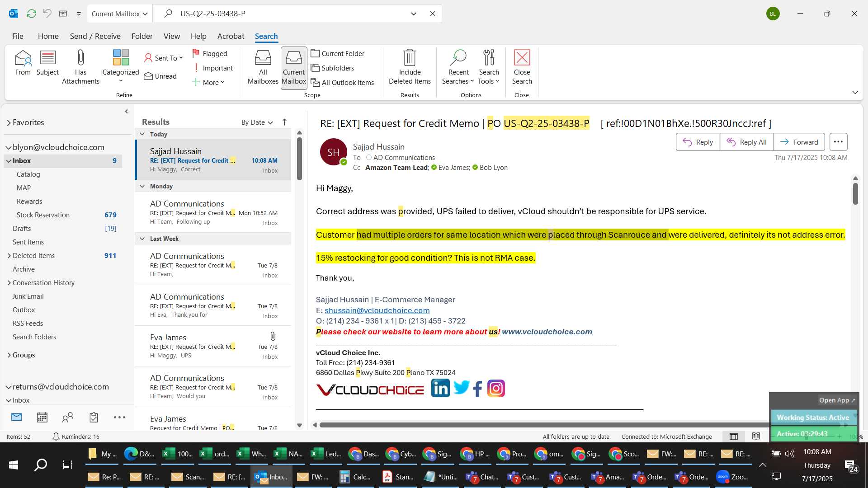Switch to Mail view icon
Viewport: 868px width, 488px height.
[17, 417]
